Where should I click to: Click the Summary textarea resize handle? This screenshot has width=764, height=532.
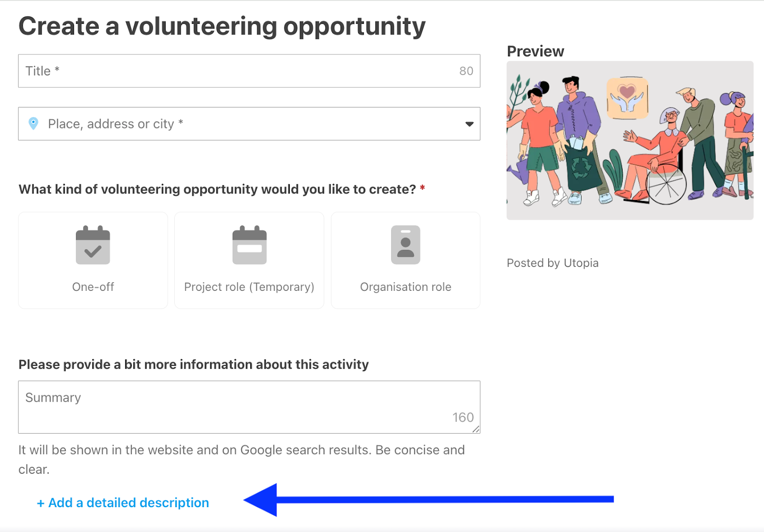[x=476, y=429]
